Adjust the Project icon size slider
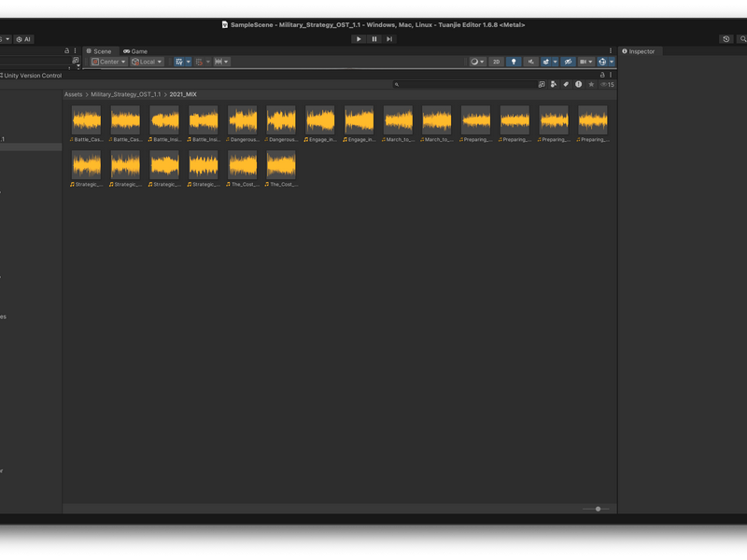This screenshot has height=560, width=747. pos(596,509)
